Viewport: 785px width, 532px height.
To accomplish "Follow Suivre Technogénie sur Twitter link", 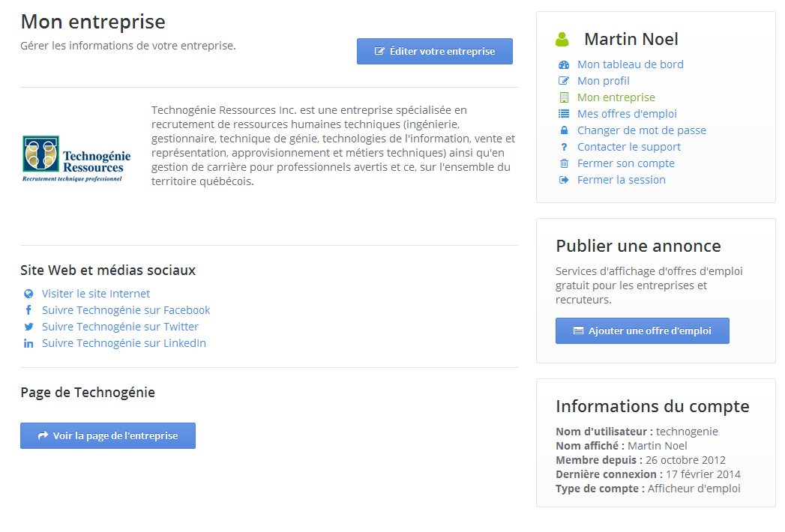I will (120, 327).
